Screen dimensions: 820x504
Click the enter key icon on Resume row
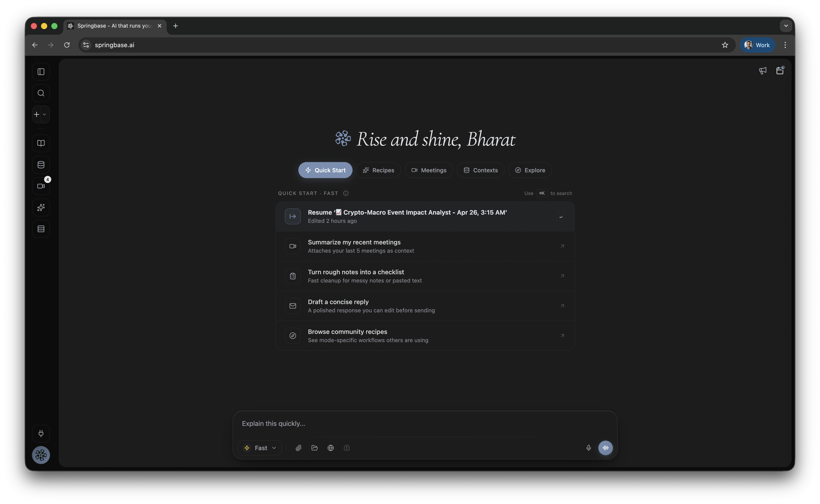pyautogui.click(x=561, y=217)
